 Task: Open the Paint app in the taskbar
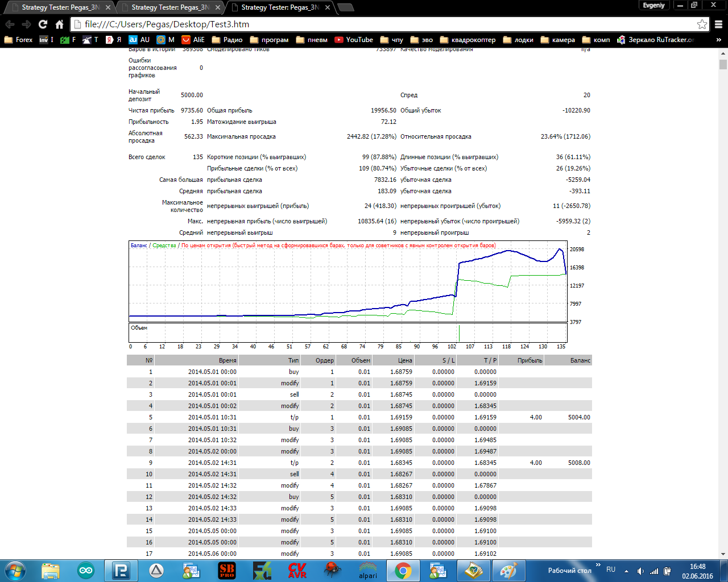508,571
